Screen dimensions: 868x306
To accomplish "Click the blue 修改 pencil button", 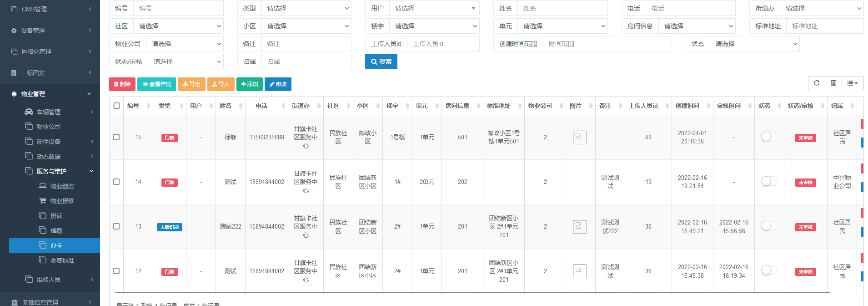I will point(278,84).
